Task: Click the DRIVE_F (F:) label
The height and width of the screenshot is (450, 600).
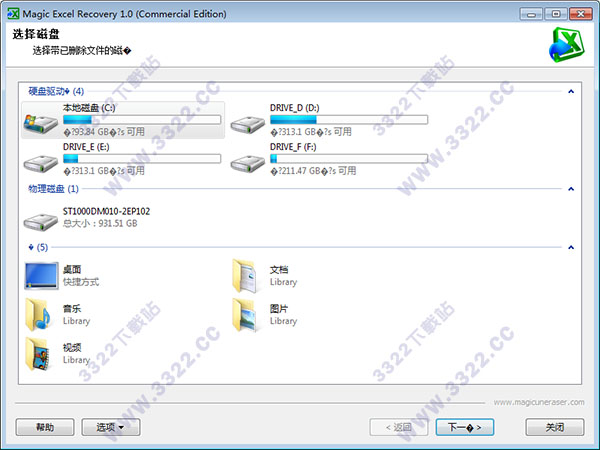Action: pyautogui.click(x=293, y=147)
